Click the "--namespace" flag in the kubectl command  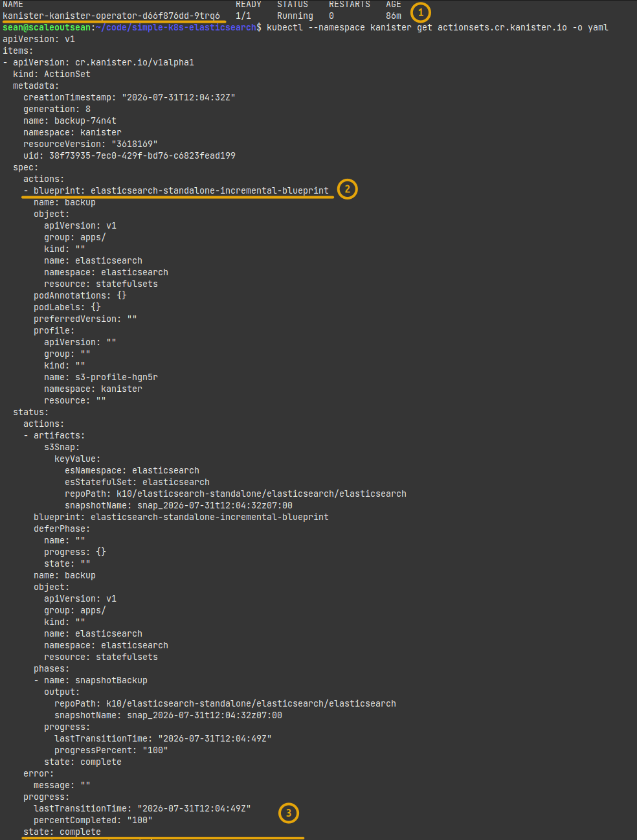coord(337,27)
